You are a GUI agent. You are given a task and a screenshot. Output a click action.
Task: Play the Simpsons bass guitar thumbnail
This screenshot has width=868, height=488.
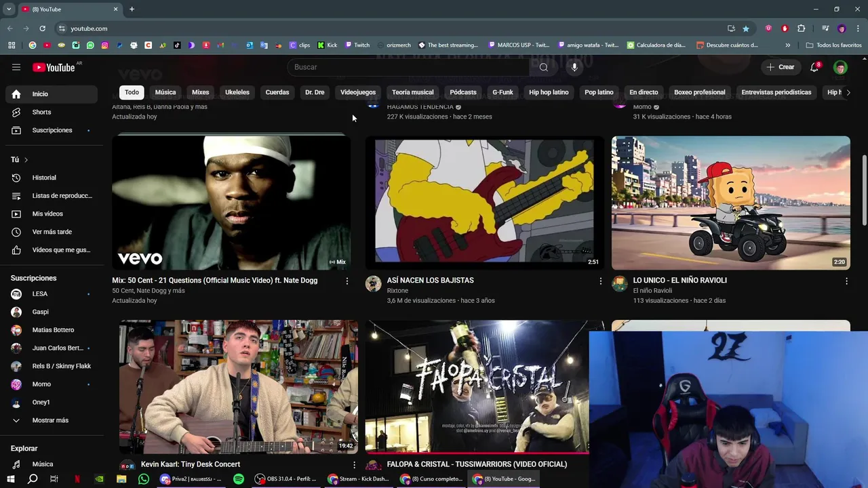[484, 203]
